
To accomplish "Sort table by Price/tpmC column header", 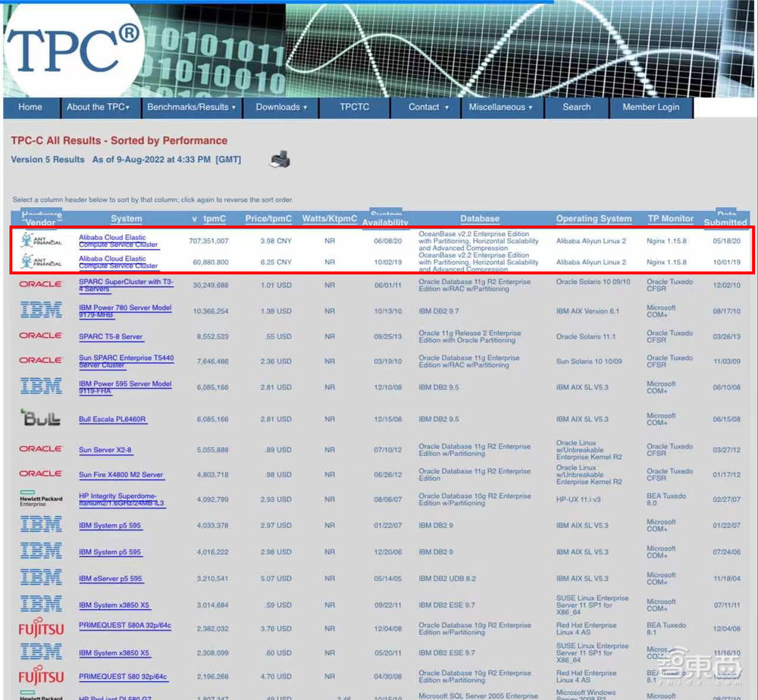I will point(268,219).
